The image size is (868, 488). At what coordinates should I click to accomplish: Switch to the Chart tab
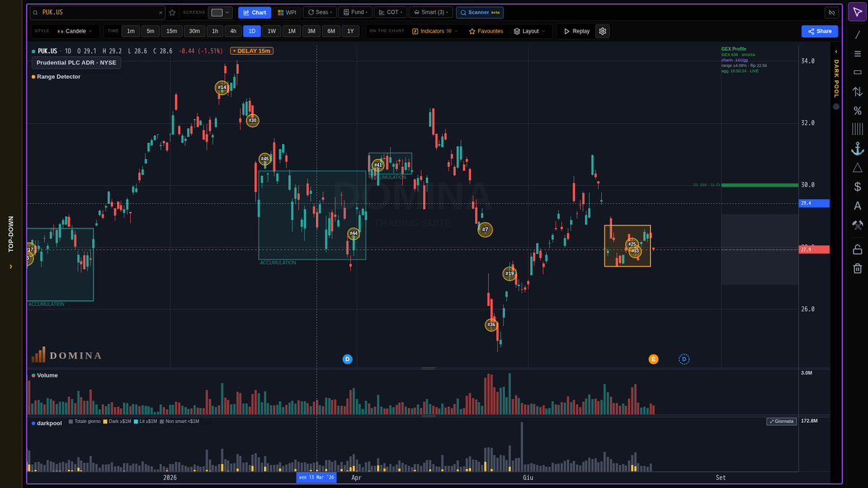255,12
